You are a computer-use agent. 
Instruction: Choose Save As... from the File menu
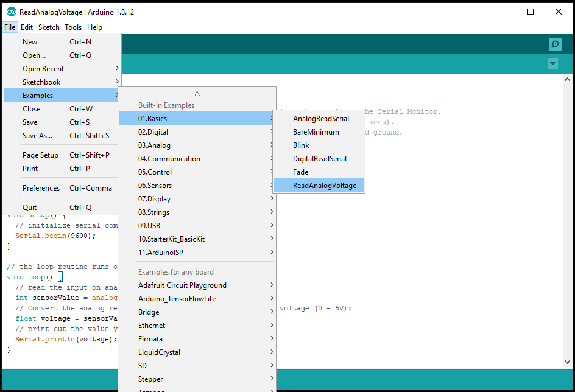tap(62, 136)
